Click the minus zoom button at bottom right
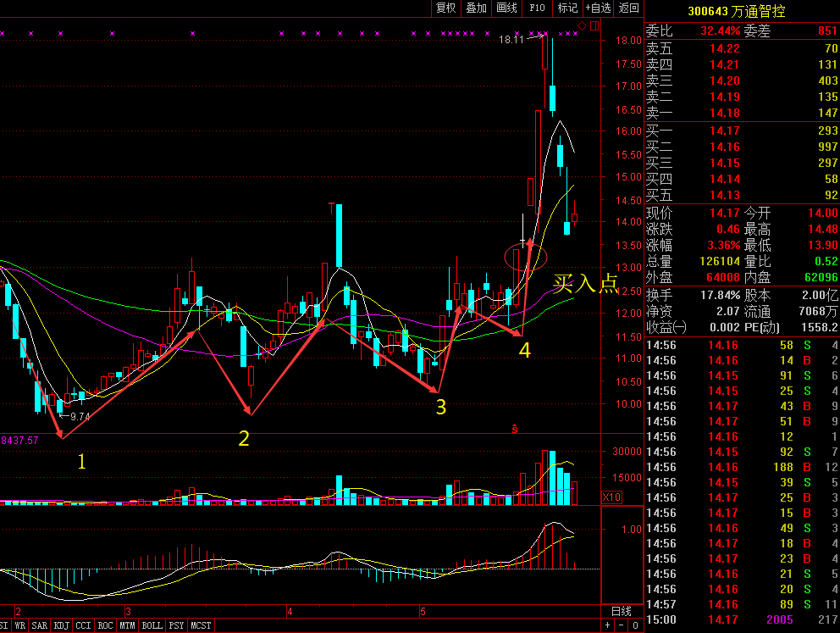 tap(621, 625)
